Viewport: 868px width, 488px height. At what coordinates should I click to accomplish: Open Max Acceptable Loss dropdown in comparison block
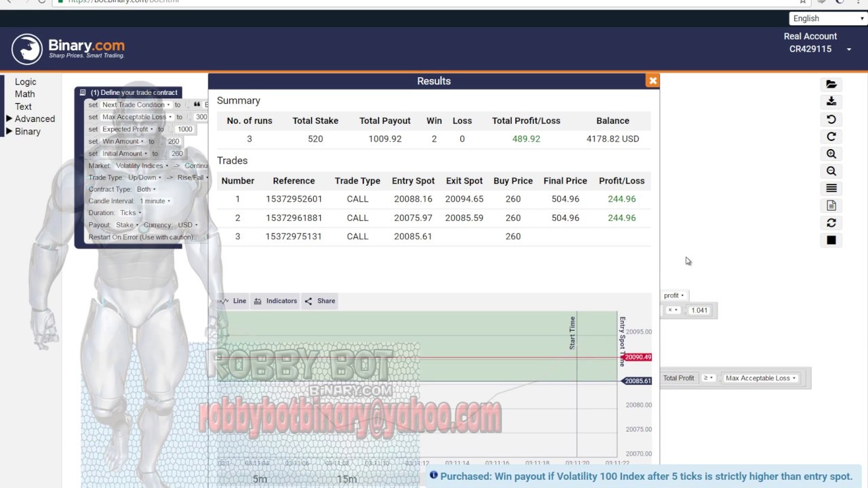pyautogui.click(x=761, y=378)
